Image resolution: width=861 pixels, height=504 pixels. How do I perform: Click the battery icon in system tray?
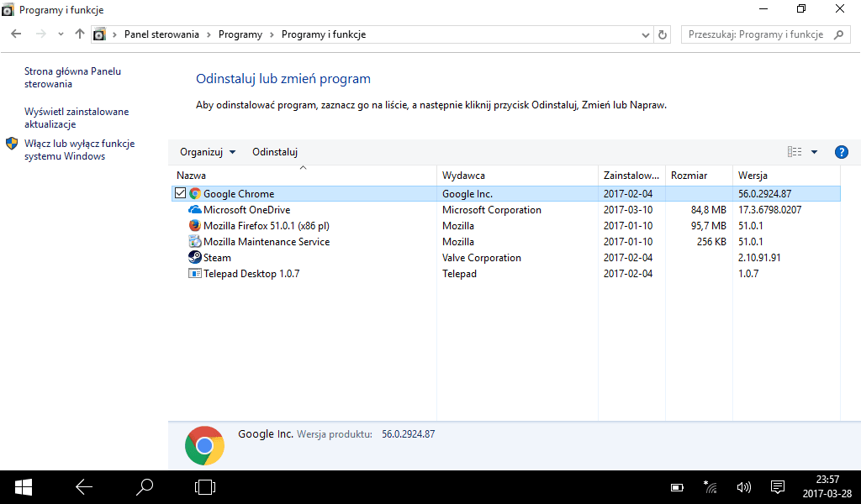click(677, 487)
